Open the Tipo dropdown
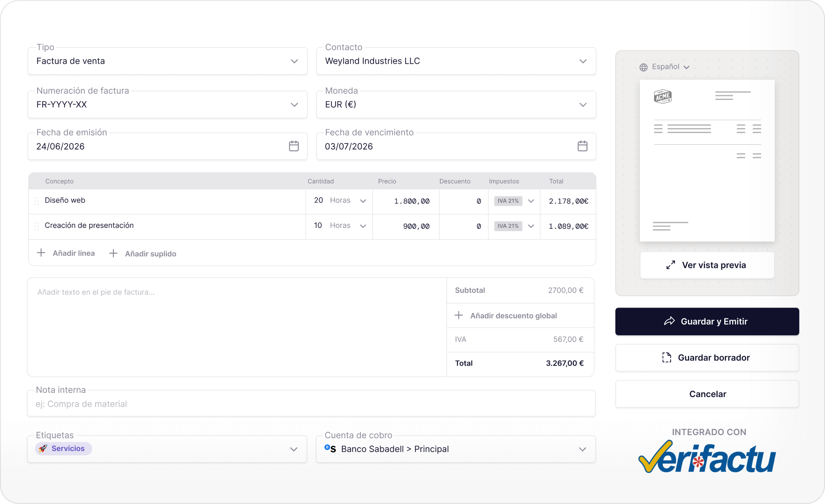The height and width of the screenshot is (504, 825). click(167, 61)
